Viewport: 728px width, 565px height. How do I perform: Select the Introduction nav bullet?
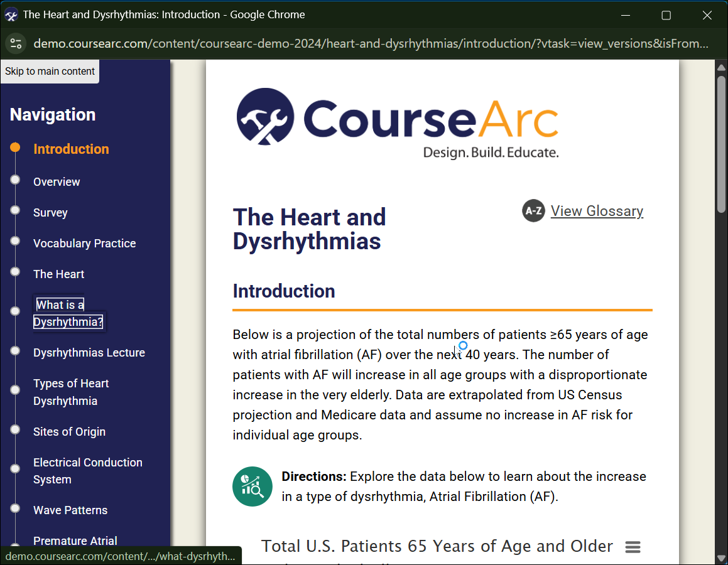pos(15,148)
